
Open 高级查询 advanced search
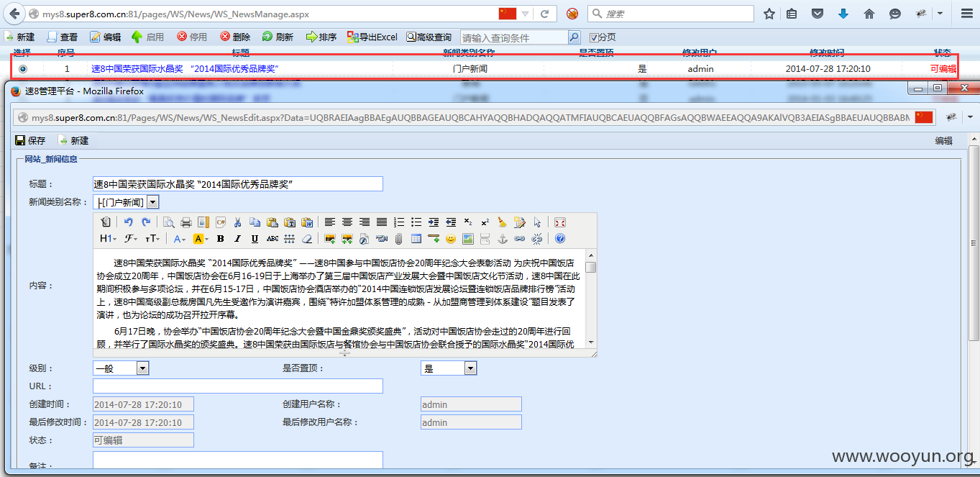click(429, 37)
